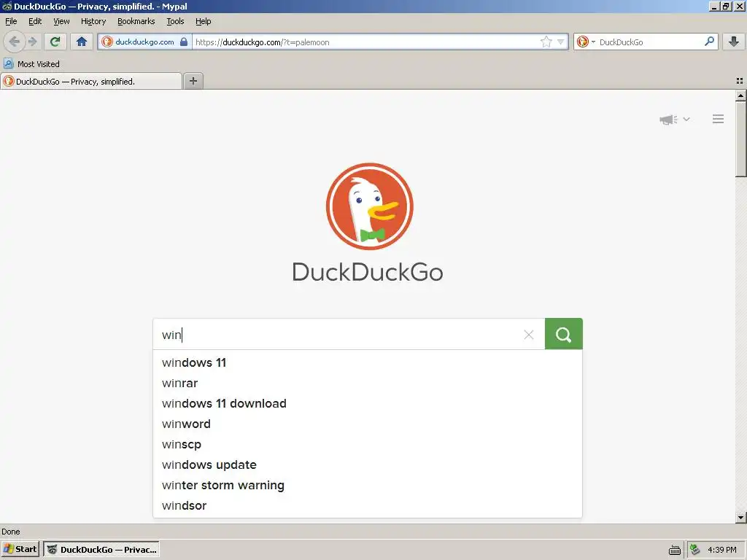Image resolution: width=747 pixels, height=560 pixels.
Task: Click the network tray icon
Action: (x=694, y=550)
